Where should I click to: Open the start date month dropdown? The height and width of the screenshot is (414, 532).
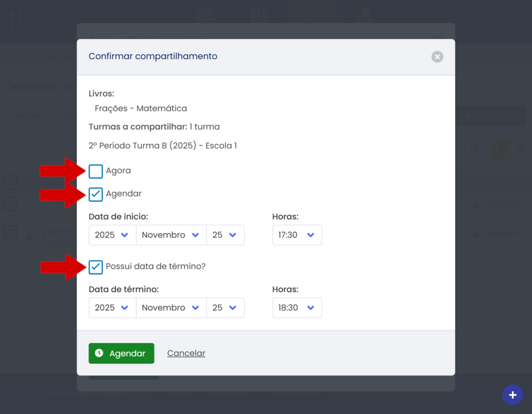(x=171, y=235)
